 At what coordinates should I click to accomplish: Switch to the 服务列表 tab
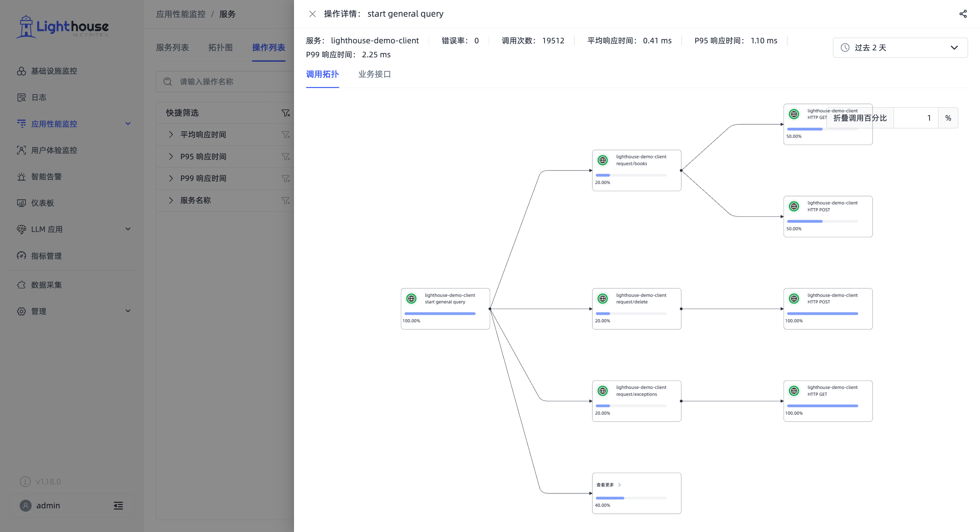(172, 48)
